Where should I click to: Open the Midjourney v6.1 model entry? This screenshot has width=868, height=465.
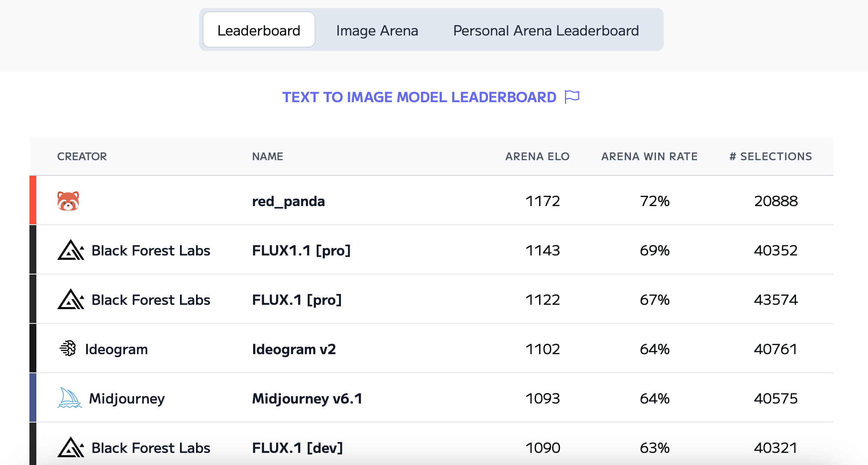pyautogui.click(x=307, y=398)
